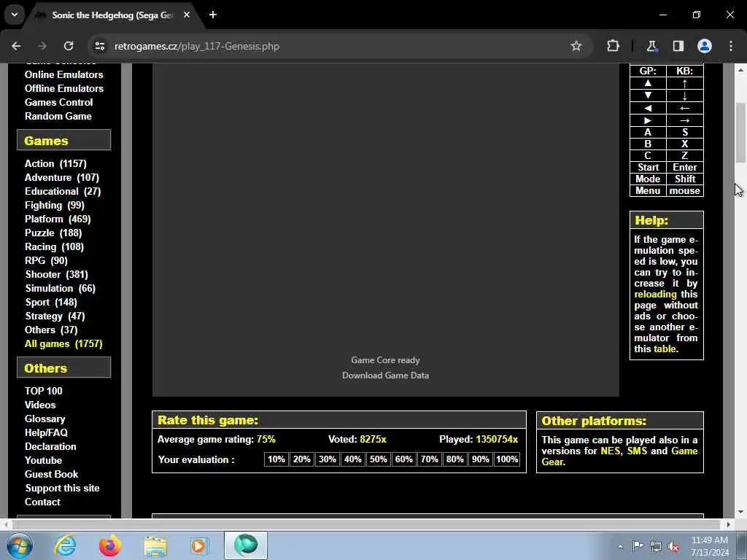Reload the retrogames page
This screenshot has height=560, width=747.
[x=69, y=46]
